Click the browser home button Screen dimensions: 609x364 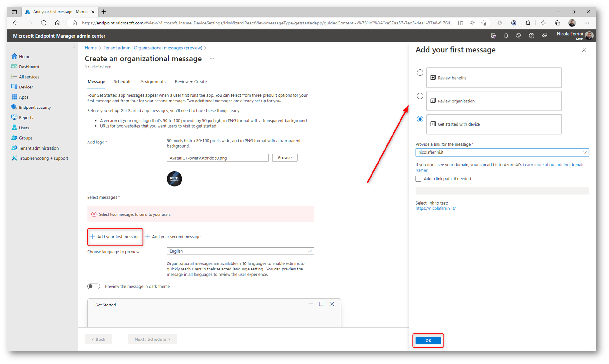point(58,23)
